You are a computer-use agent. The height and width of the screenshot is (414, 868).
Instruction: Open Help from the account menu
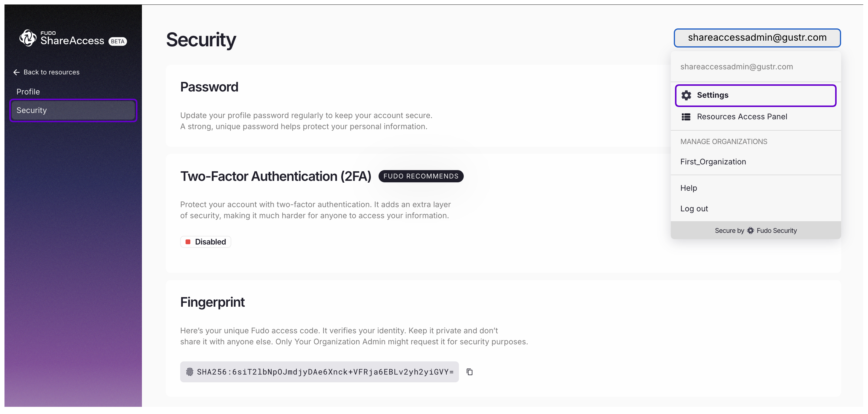[x=688, y=188]
